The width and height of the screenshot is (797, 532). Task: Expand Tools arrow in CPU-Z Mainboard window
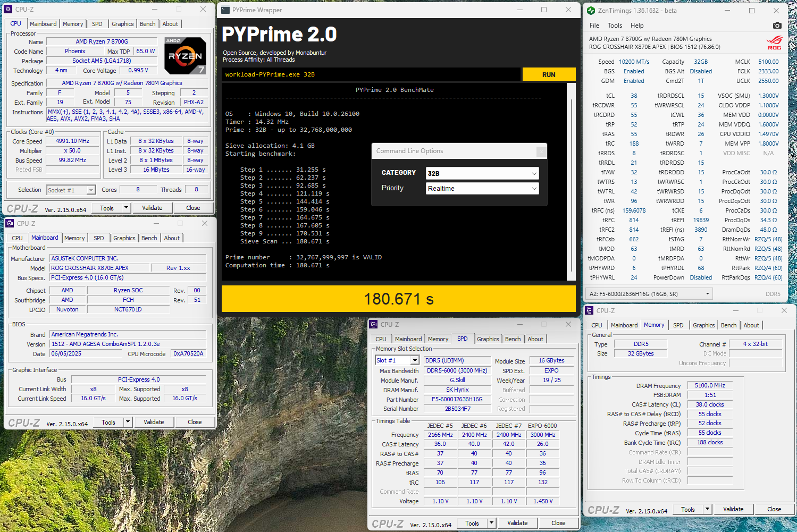(128, 422)
